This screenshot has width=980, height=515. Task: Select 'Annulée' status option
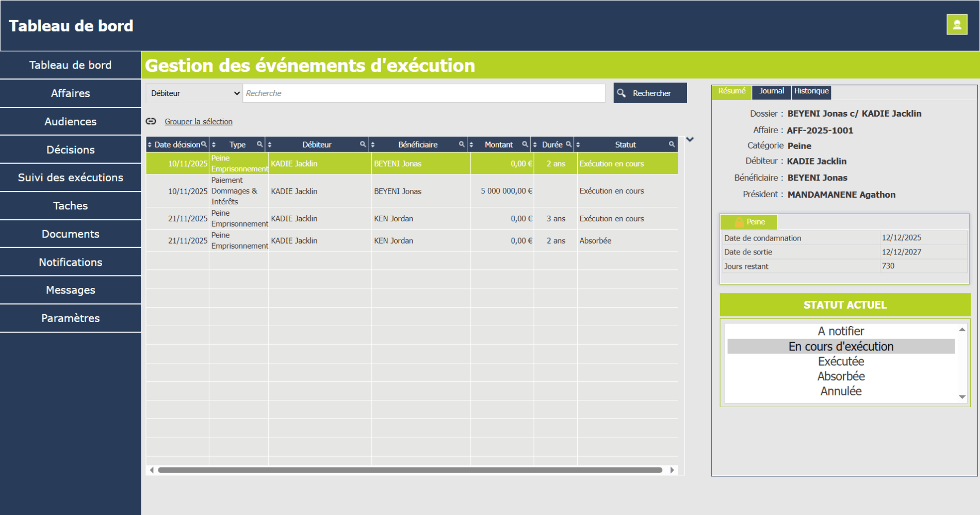coord(841,391)
